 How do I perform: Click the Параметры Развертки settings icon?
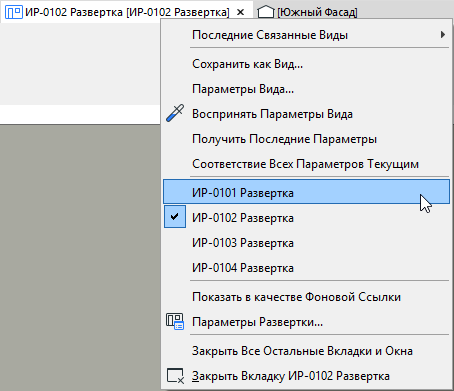(175, 322)
